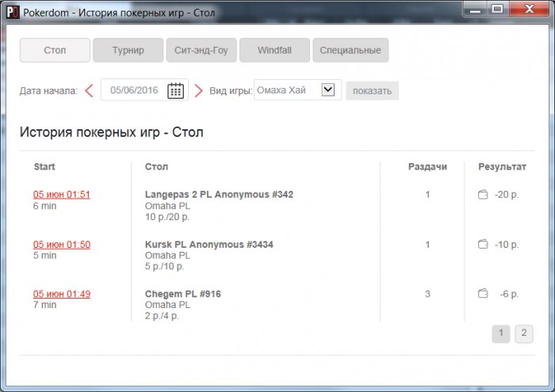555x392 pixels.
Task: Select the Специальные tab
Action: (x=350, y=50)
